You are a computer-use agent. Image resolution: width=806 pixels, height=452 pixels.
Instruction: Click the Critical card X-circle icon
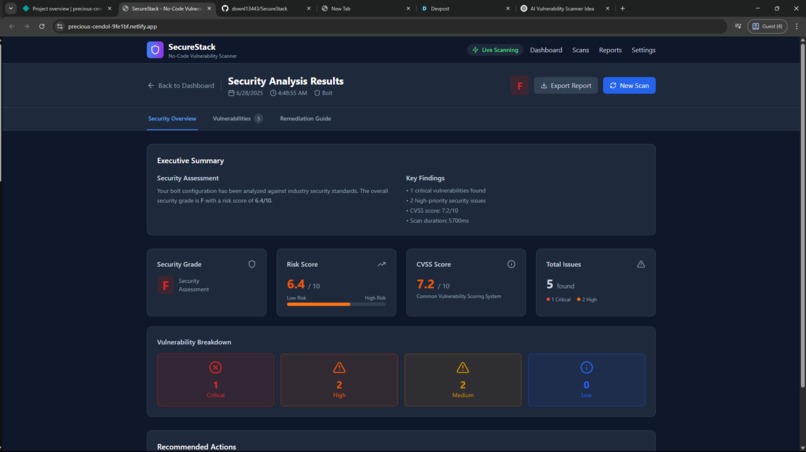tap(215, 367)
